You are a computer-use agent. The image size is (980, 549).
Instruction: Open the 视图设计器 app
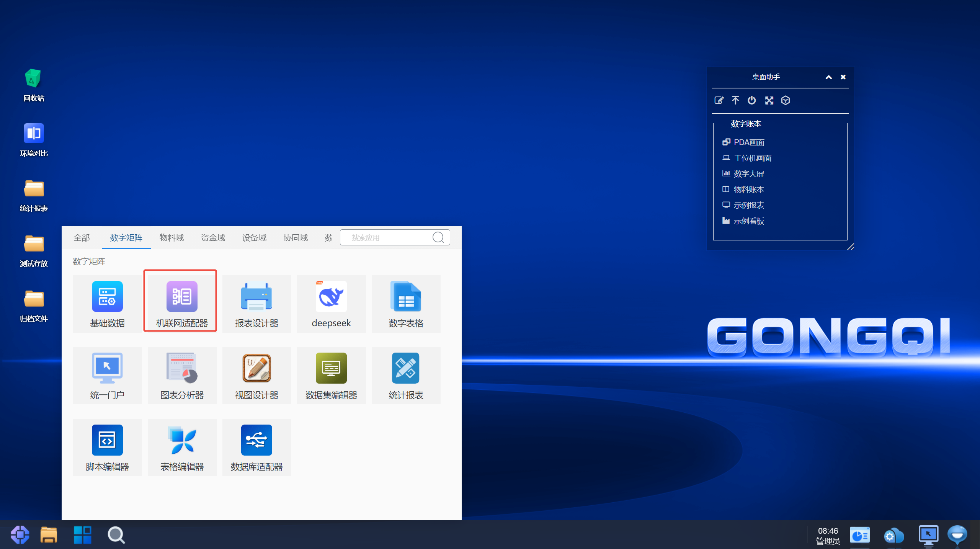[x=256, y=375]
